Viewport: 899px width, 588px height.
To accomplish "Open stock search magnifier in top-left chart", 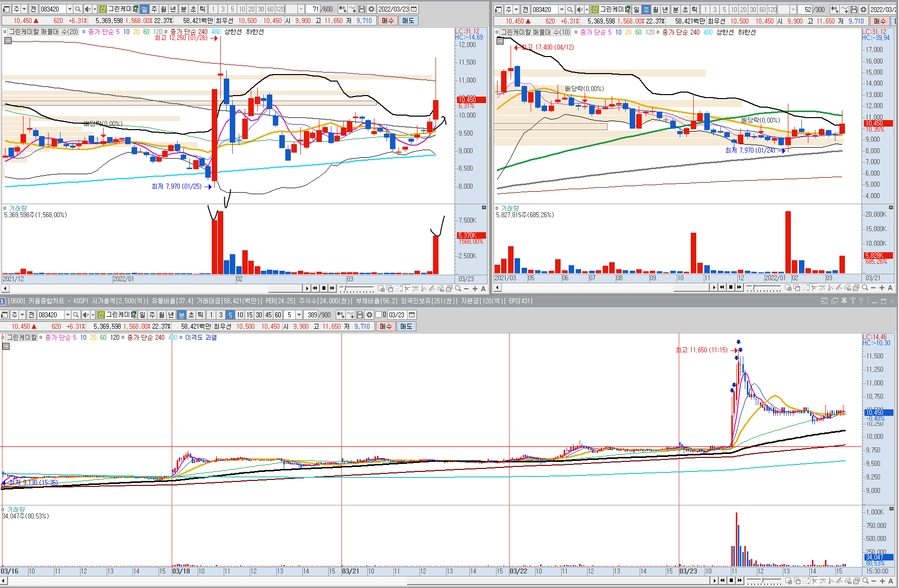I will [78, 9].
